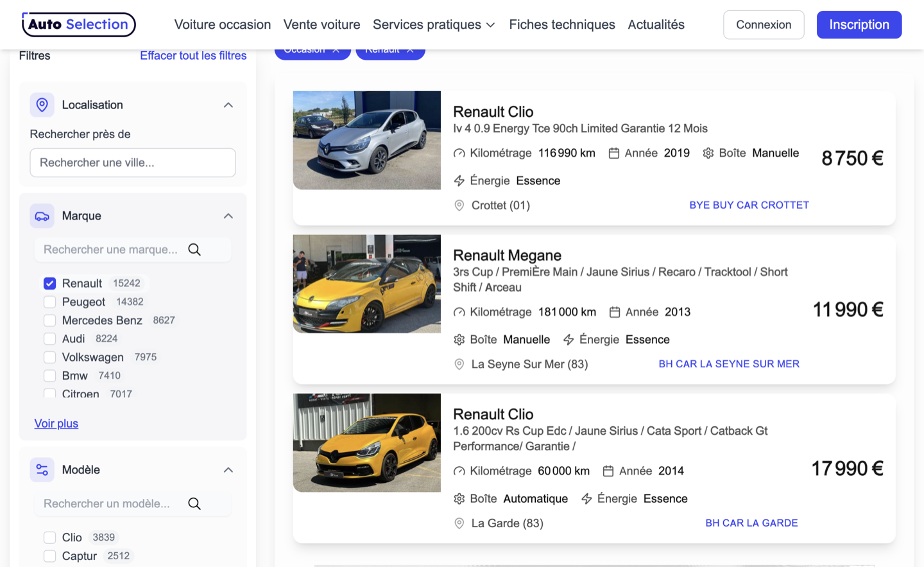Check the Captur model checkbox
The height and width of the screenshot is (567, 924).
[x=49, y=556]
